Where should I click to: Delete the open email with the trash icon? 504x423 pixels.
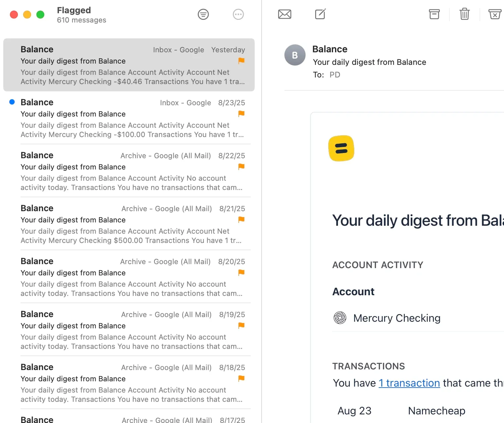click(x=464, y=14)
